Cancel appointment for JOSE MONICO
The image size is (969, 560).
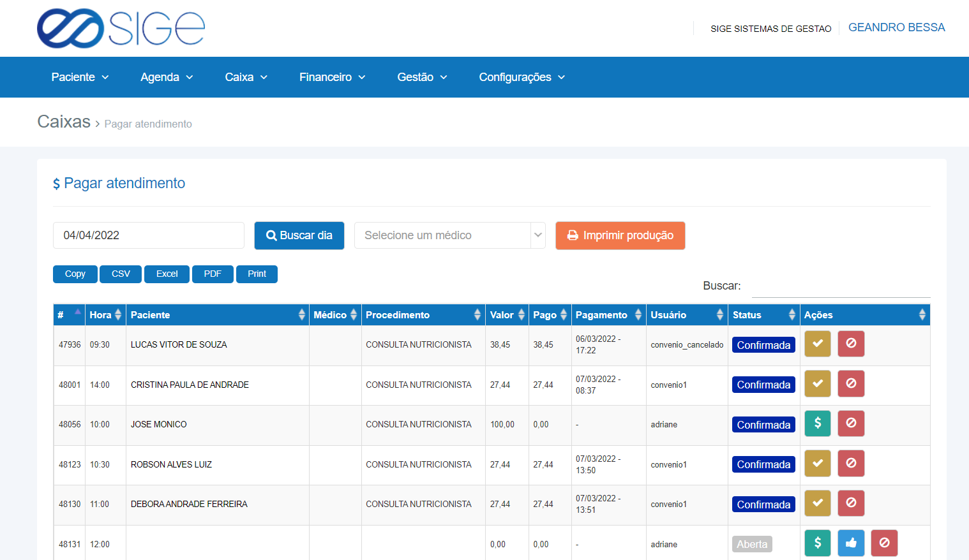tap(851, 424)
